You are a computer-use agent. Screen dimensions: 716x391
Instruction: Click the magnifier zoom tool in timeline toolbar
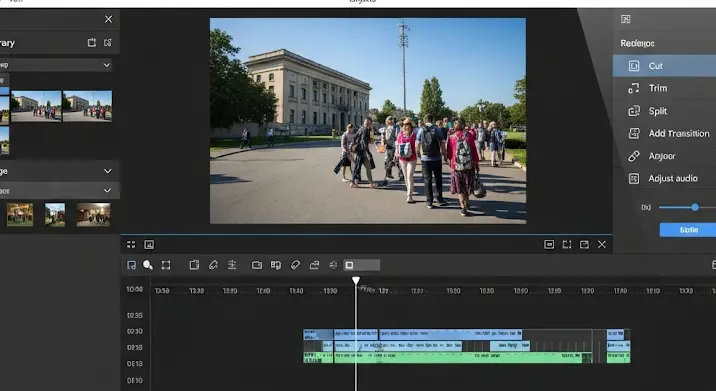(147, 265)
